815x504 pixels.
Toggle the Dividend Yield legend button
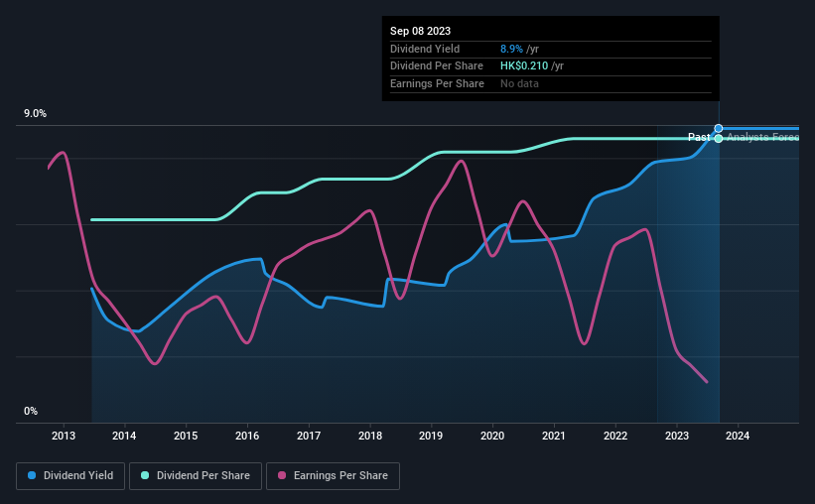(70, 476)
